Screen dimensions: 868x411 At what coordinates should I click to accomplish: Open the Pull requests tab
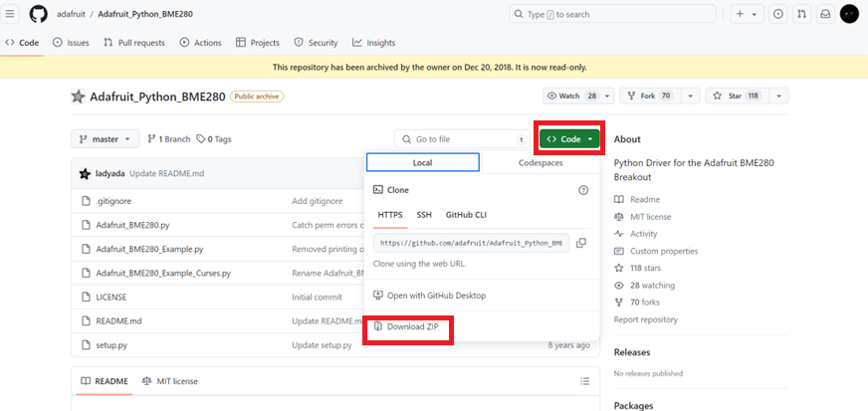click(x=134, y=43)
